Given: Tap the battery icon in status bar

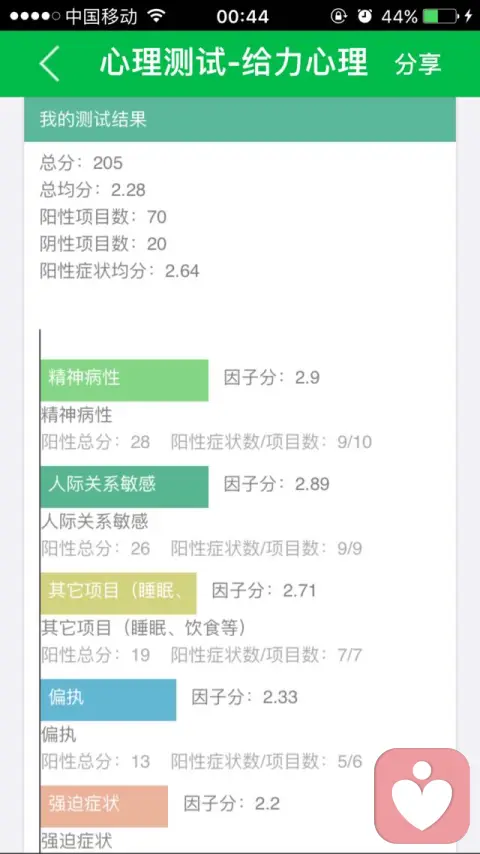Looking at the screenshot, I should [x=440, y=16].
